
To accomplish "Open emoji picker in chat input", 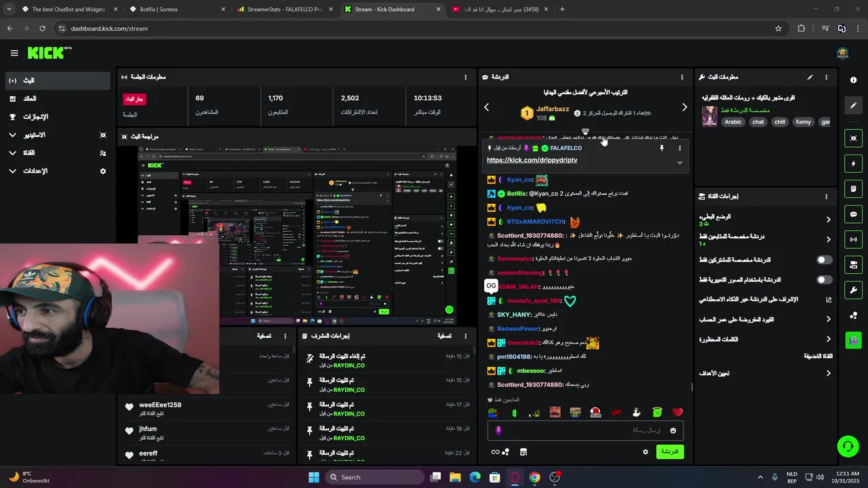I will click(x=673, y=430).
